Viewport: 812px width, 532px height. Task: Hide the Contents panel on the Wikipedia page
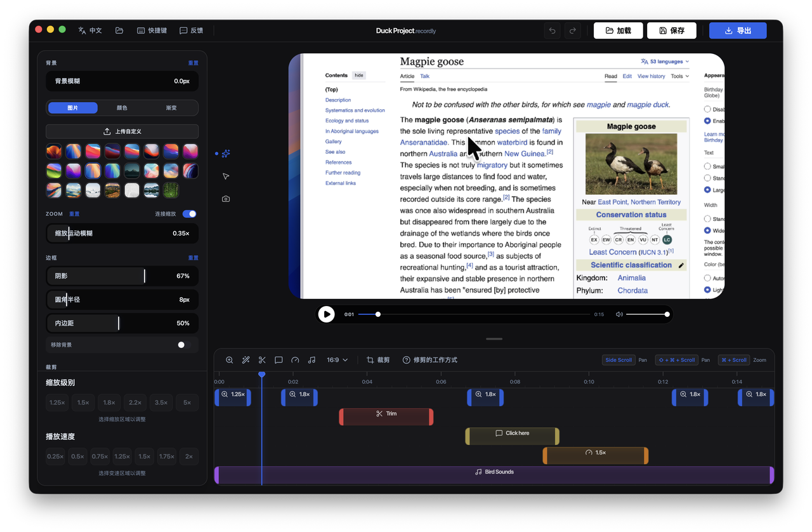(358, 75)
